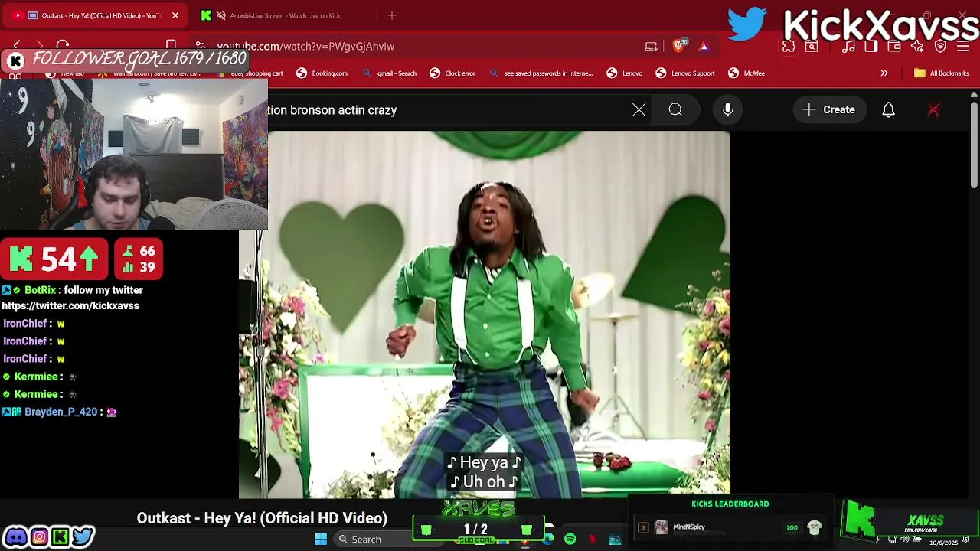This screenshot has width=980, height=551.
Task: Click MintNSpicy leaderboard entry
Action: tap(730, 527)
